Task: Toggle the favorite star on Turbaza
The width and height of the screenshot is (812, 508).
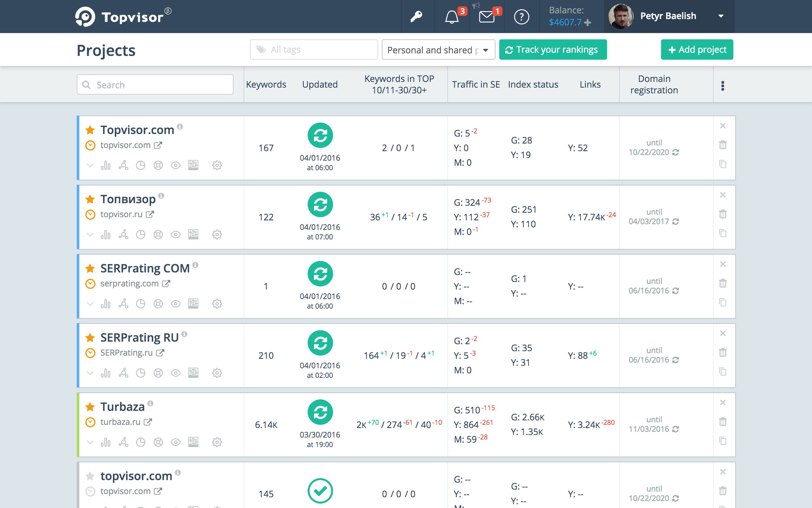Action: (x=90, y=406)
